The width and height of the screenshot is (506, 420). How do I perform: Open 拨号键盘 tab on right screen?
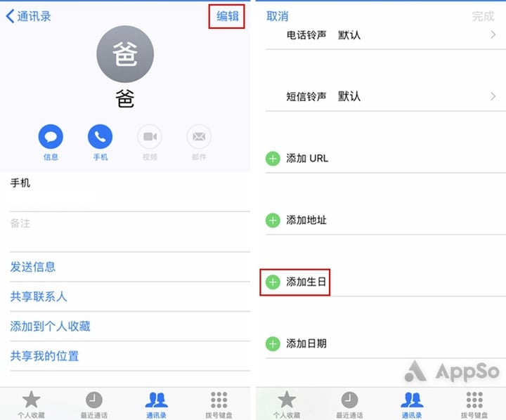pyautogui.click(x=474, y=405)
